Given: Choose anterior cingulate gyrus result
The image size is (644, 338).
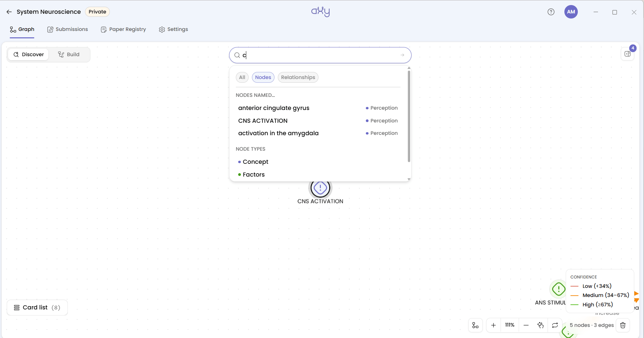Looking at the screenshot, I should (318, 108).
